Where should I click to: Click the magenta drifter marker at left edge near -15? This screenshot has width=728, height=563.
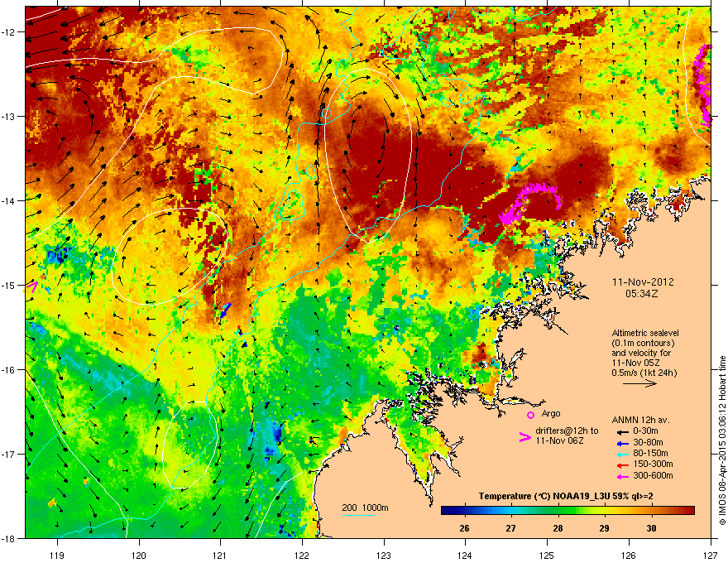pyautogui.click(x=31, y=286)
